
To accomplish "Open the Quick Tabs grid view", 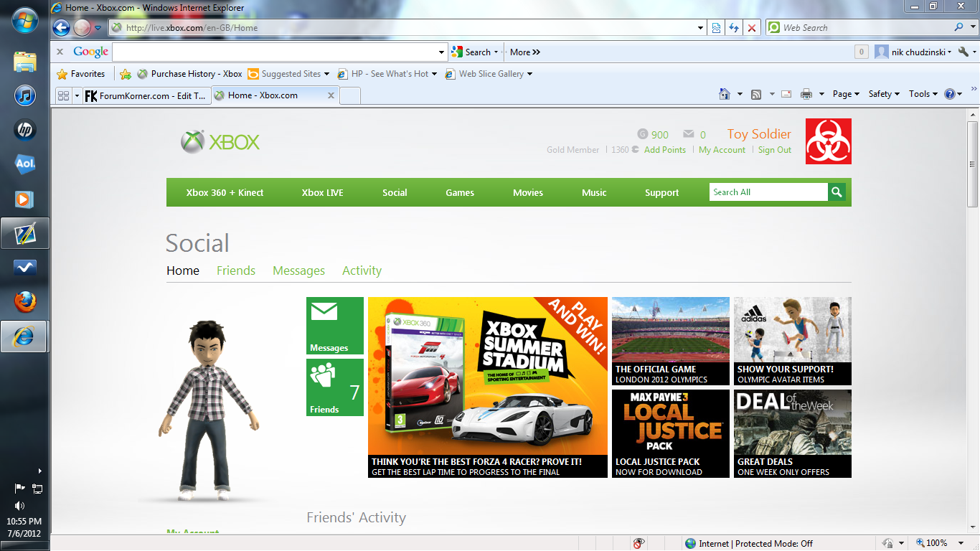I will click(x=63, y=95).
